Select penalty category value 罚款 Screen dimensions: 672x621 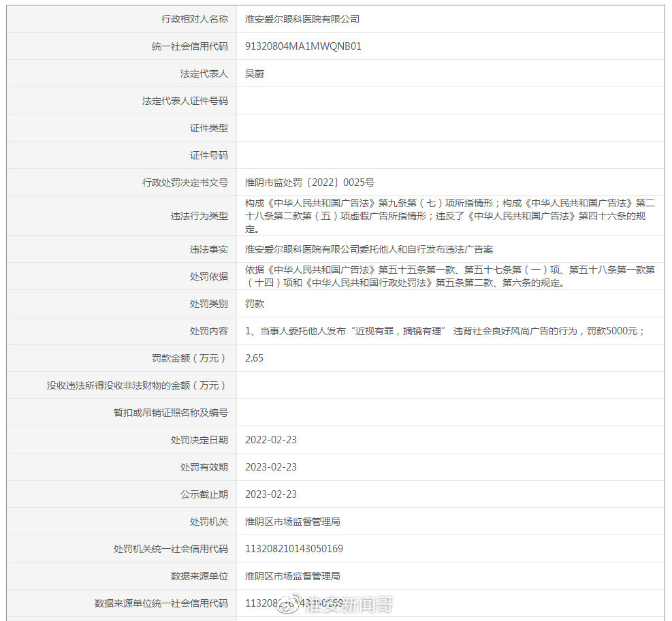255,304
